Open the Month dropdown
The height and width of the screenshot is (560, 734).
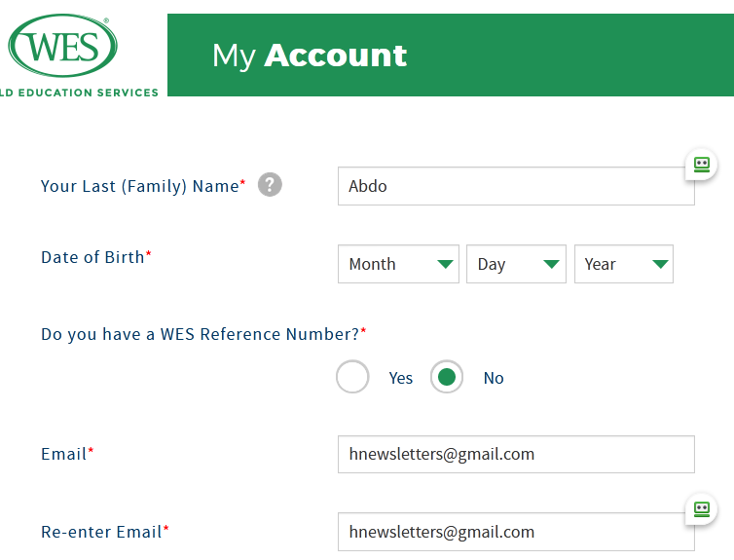tap(398, 264)
